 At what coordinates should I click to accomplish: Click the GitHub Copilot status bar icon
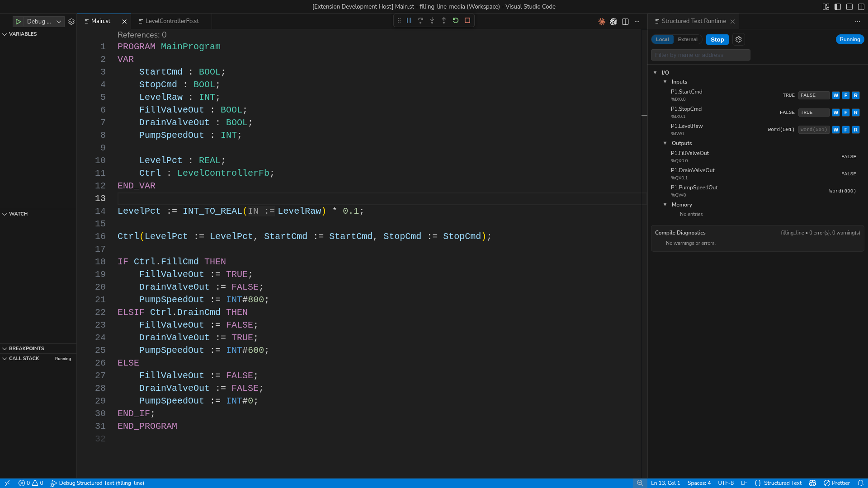812,483
